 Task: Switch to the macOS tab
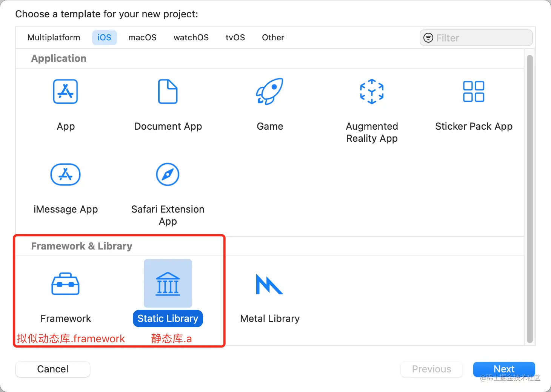click(x=142, y=38)
